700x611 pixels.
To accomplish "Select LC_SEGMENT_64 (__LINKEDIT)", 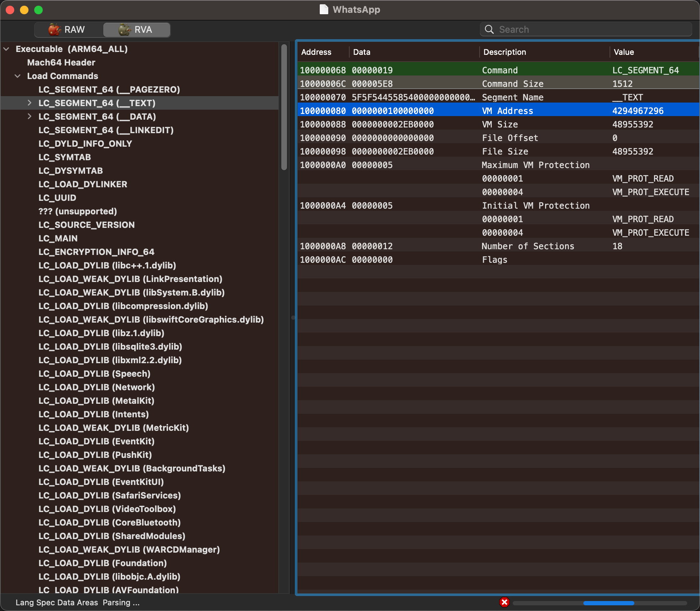I will click(106, 130).
